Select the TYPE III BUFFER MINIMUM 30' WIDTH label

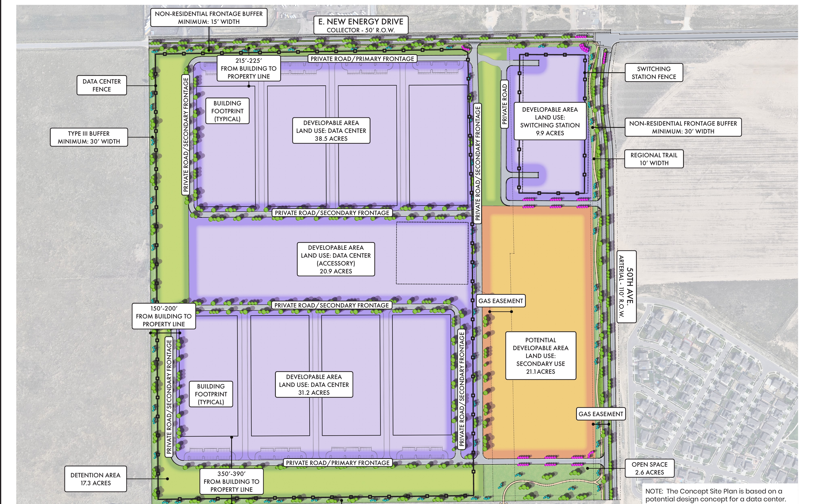89,137
